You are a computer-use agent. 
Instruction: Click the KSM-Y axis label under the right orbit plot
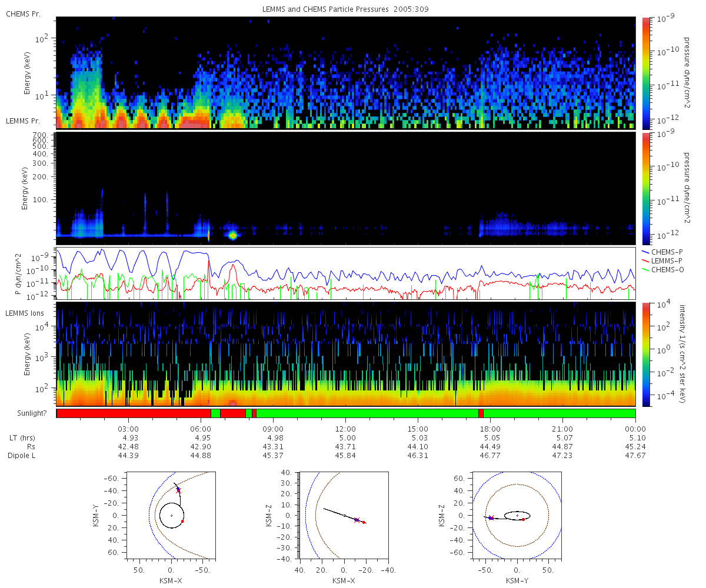pyautogui.click(x=517, y=580)
